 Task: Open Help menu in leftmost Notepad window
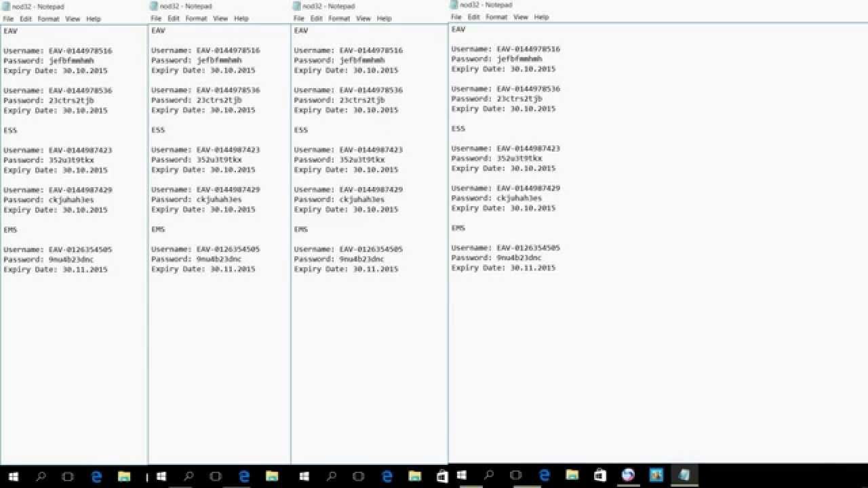(x=94, y=19)
